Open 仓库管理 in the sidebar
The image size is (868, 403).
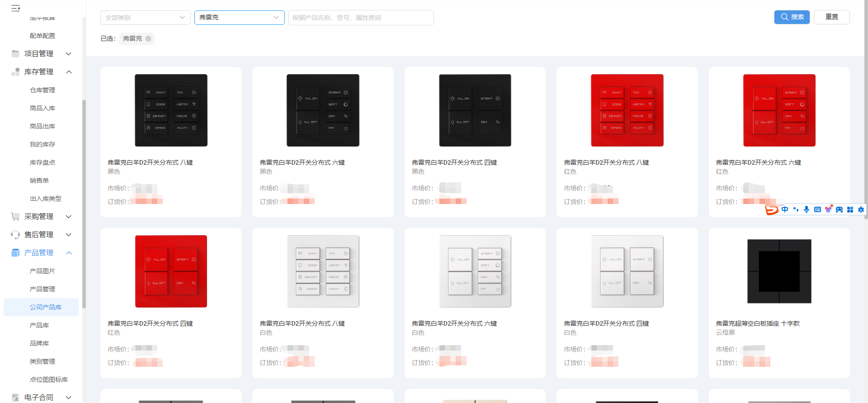(x=42, y=90)
